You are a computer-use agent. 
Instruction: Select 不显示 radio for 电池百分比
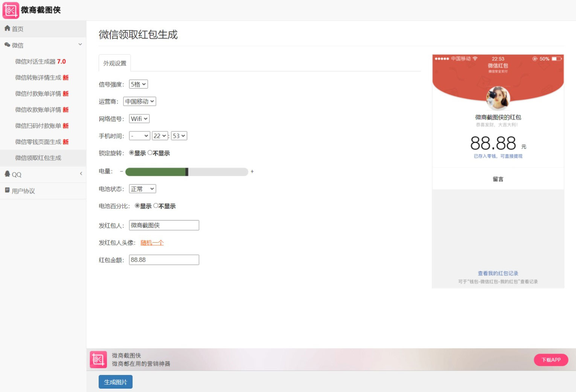tap(155, 206)
